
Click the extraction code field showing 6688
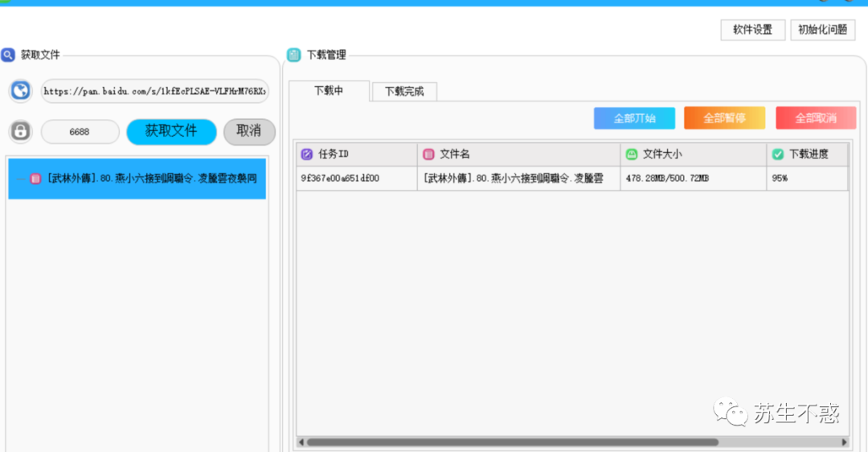(x=80, y=132)
